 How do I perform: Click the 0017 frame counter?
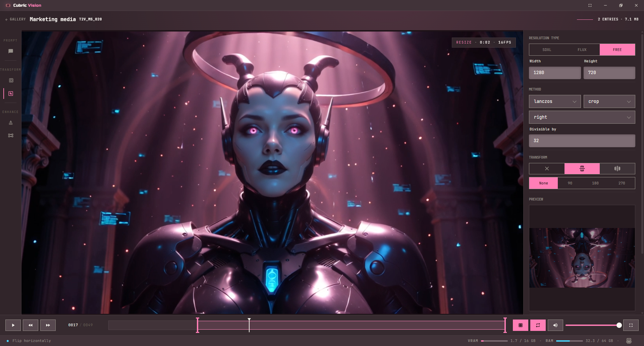coord(73,325)
